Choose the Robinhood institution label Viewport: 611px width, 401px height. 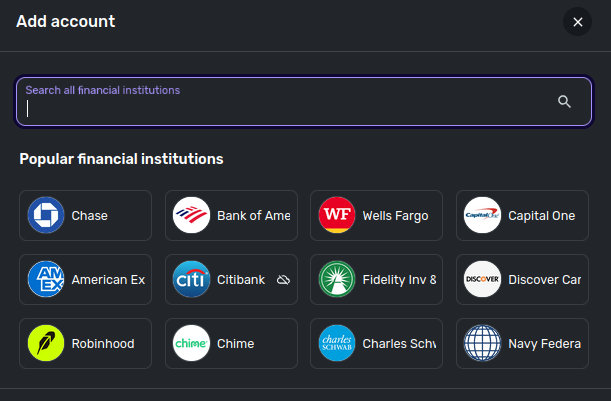click(x=103, y=344)
